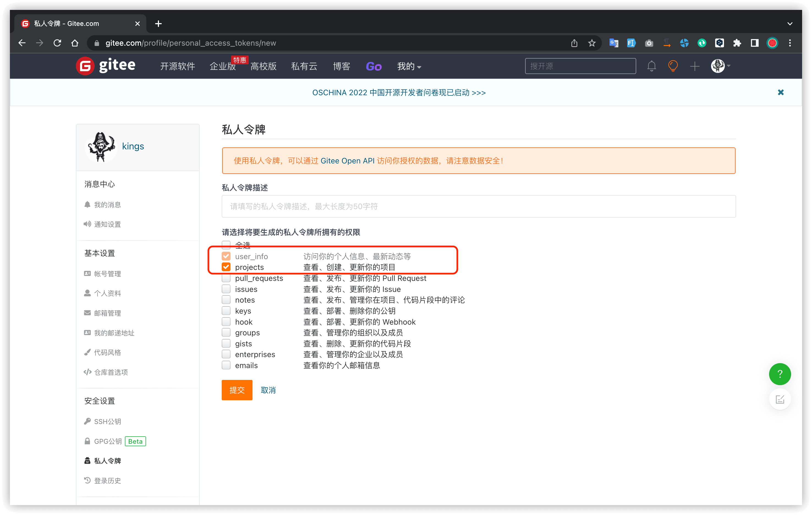Check the pull_requests permission

tap(226, 278)
